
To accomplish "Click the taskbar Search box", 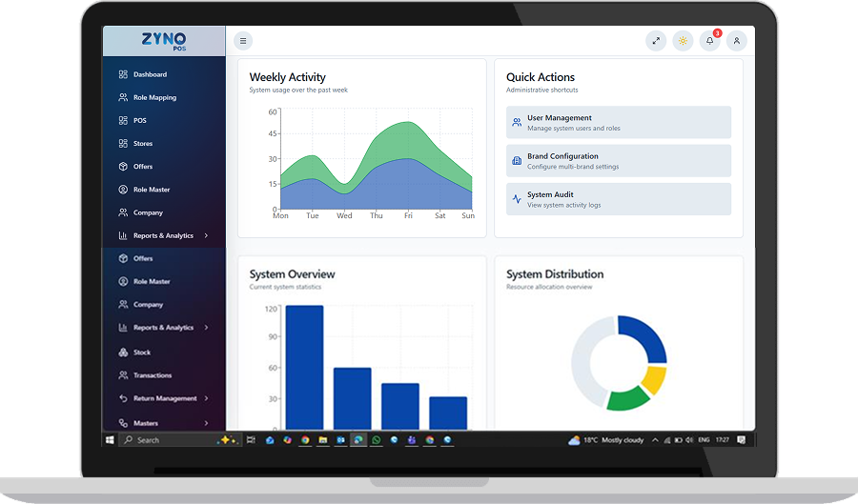I will 179,440.
